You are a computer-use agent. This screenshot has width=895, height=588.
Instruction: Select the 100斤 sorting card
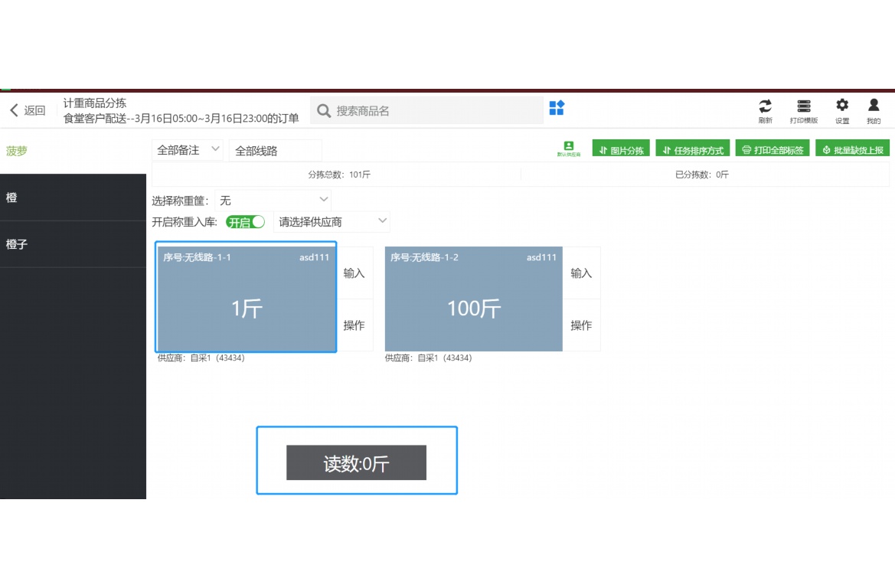(x=472, y=299)
